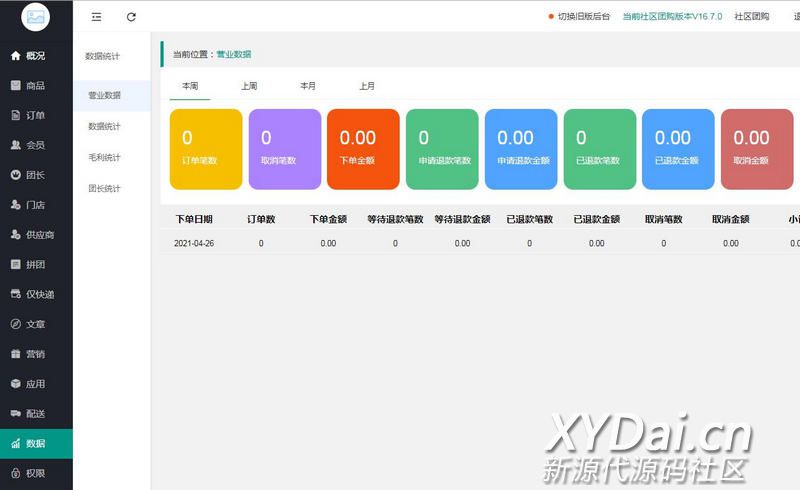Open the 商品 sidebar icon
The width and height of the screenshot is (800, 490).
coord(16,85)
